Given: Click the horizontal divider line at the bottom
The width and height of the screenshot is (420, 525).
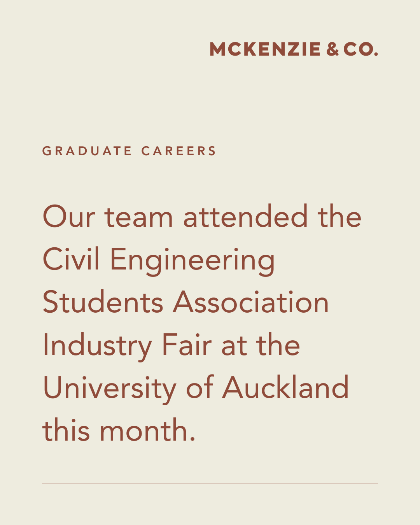Looking at the screenshot, I should (x=210, y=483).
